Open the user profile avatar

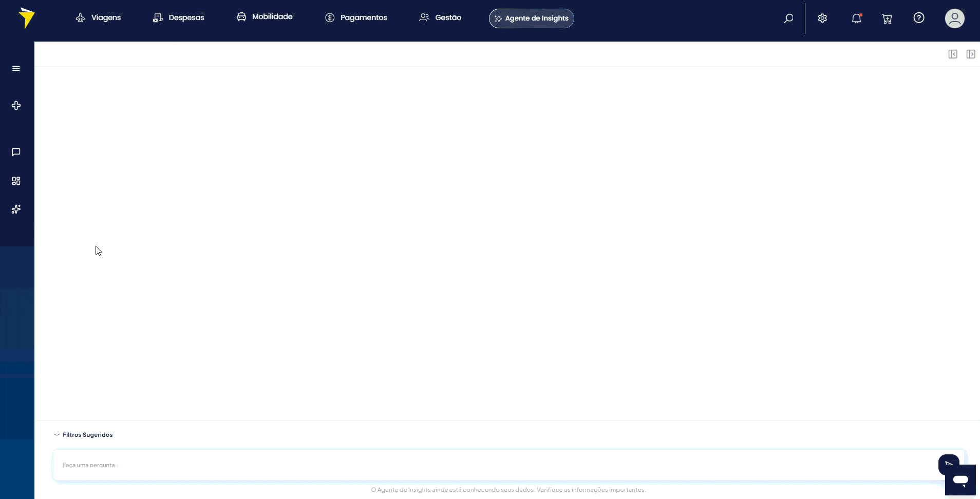(955, 18)
